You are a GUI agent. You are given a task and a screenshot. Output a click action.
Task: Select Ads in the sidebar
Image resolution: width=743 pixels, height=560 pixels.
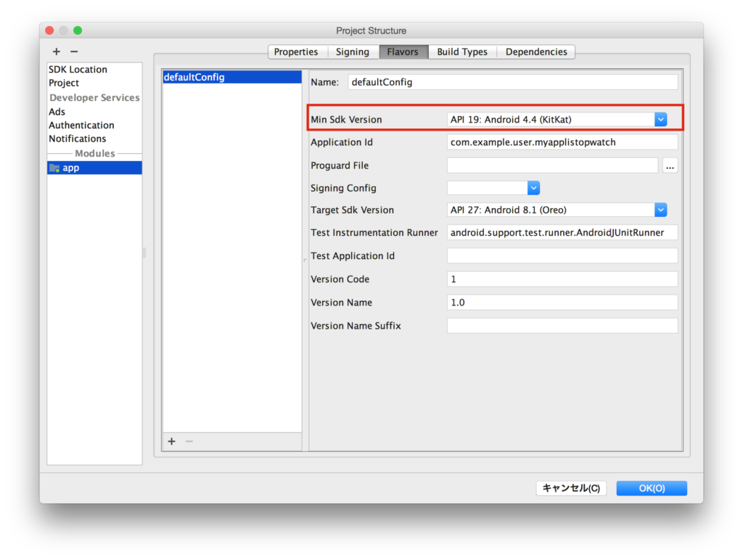(x=57, y=112)
